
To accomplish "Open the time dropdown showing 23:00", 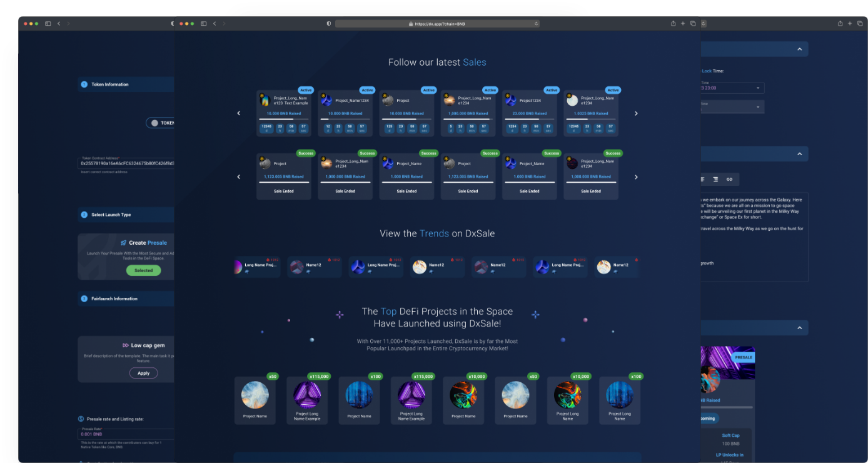I will (732, 88).
